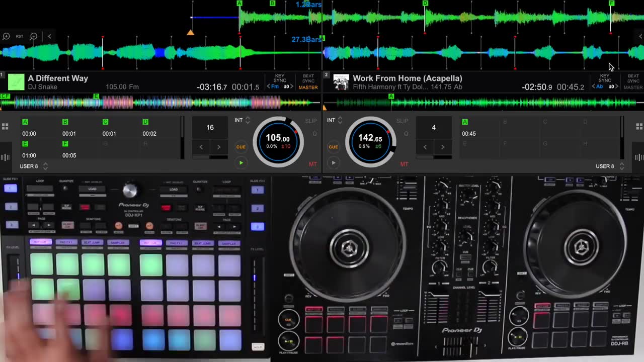The width and height of the screenshot is (644, 362).
Task: Toggle master tempo MT on deck 1
Action: coord(313,164)
